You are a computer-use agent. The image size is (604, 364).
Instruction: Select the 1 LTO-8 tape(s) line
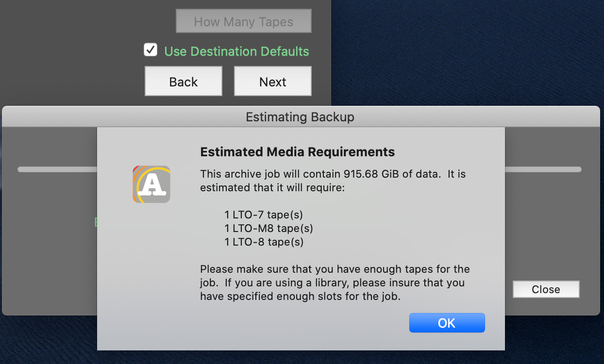tap(264, 242)
